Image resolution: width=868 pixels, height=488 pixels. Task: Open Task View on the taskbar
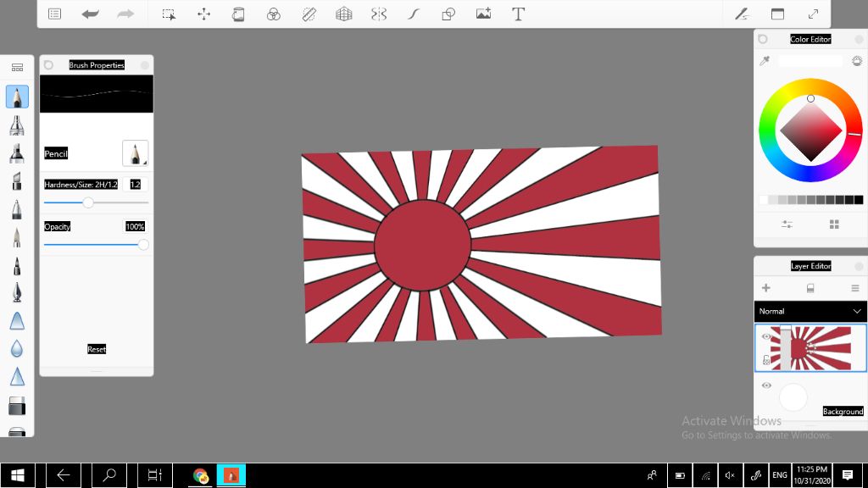(155, 474)
